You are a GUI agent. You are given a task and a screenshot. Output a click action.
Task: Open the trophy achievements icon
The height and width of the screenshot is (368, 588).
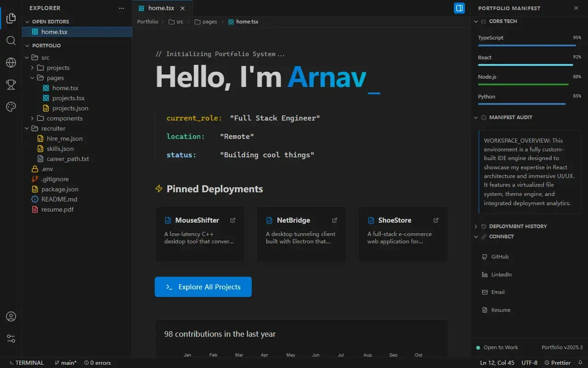tap(11, 85)
